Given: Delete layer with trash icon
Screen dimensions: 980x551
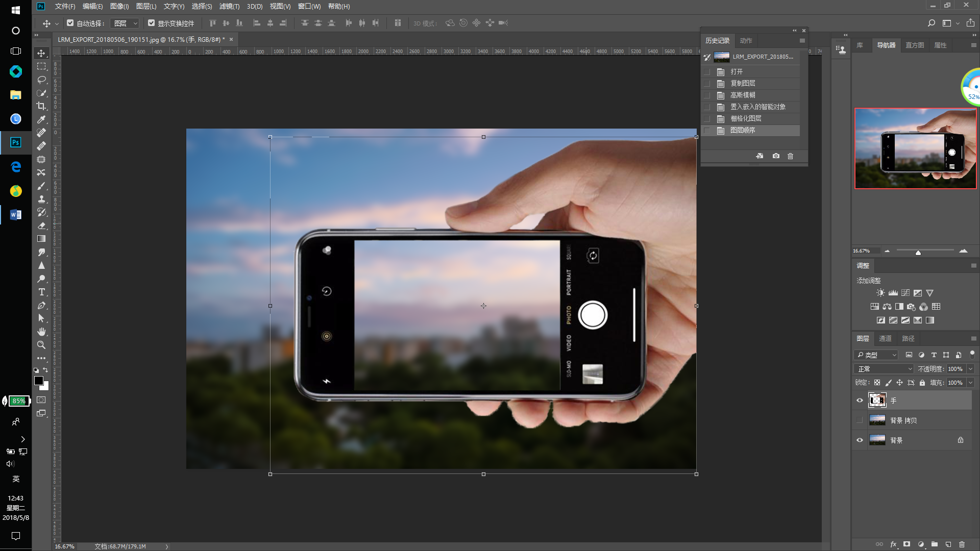Looking at the screenshot, I should pos(962,544).
